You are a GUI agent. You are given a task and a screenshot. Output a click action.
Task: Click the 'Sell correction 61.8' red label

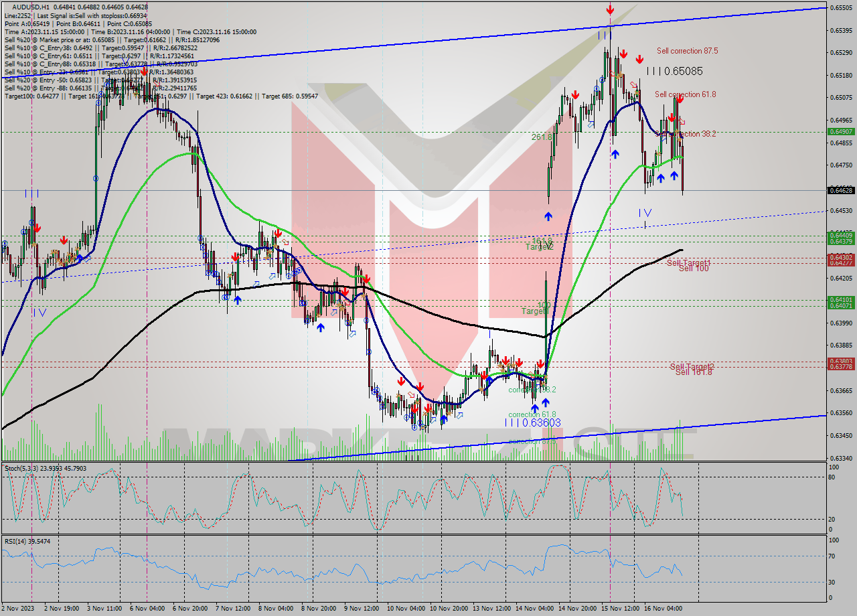coord(685,94)
